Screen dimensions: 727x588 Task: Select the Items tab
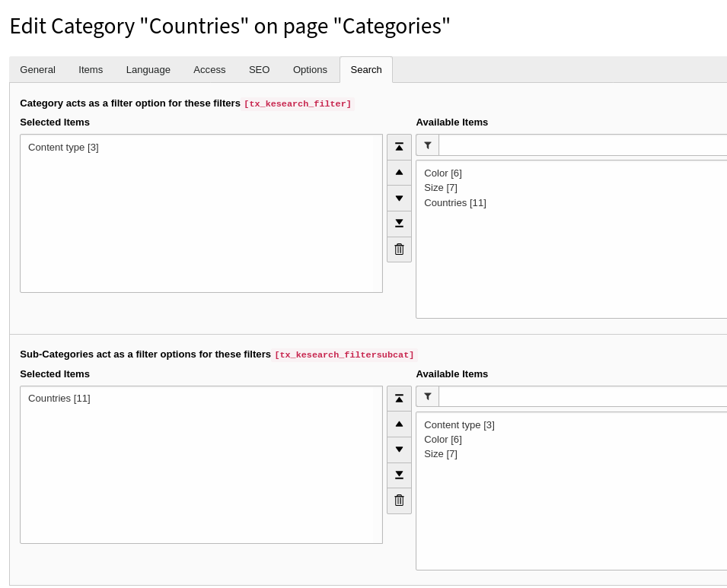[x=91, y=69]
